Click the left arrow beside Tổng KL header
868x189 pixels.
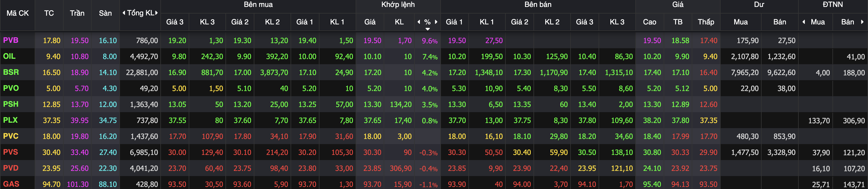click(124, 13)
